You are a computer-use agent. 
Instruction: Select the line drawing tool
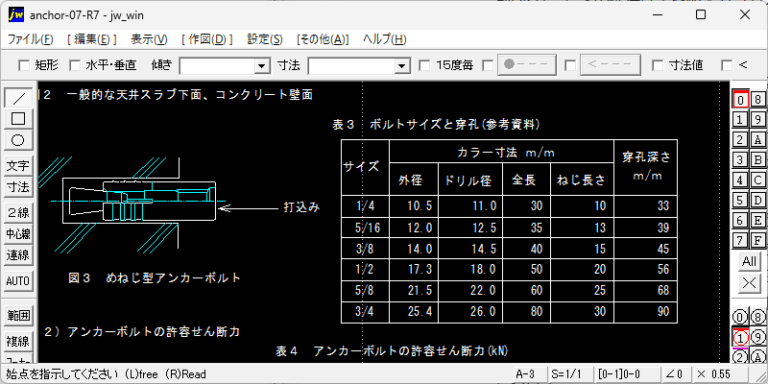[x=18, y=98]
